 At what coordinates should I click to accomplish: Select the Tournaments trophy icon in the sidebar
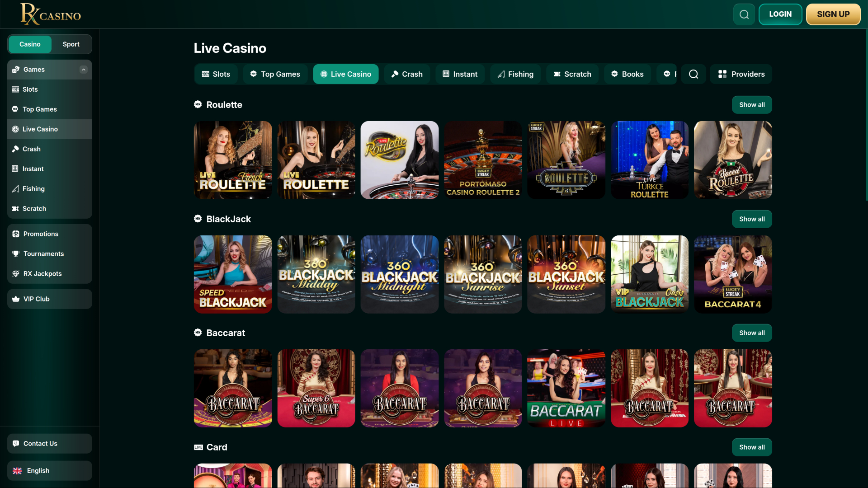click(16, 253)
